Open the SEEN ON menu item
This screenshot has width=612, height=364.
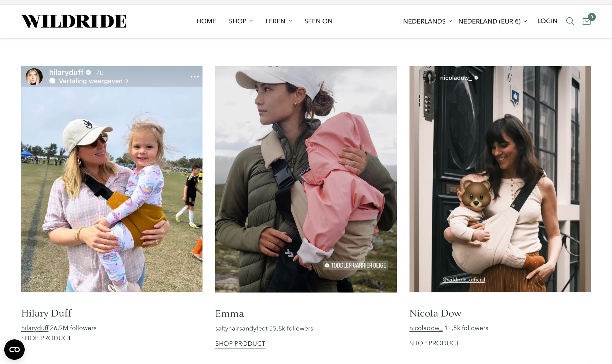318,21
